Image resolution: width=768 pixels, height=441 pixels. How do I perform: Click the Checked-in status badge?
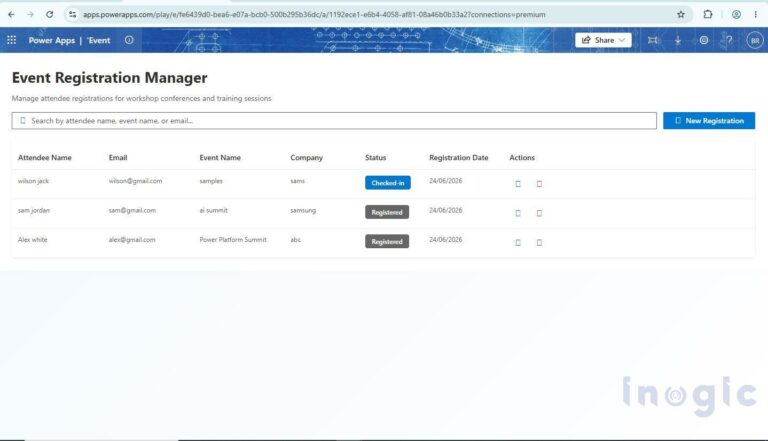(x=388, y=183)
